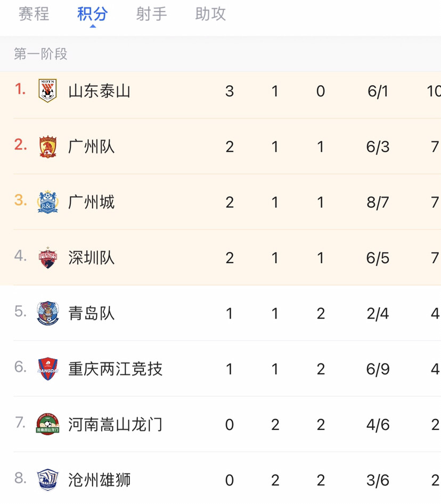Open the 广州队 team name link
The width and height of the screenshot is (441, 504).
(91, 147)
